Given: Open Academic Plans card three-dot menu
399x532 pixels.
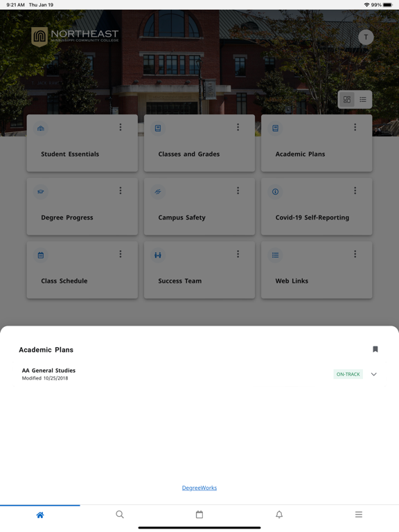Looking at the screenshot, I should point(355,127).
